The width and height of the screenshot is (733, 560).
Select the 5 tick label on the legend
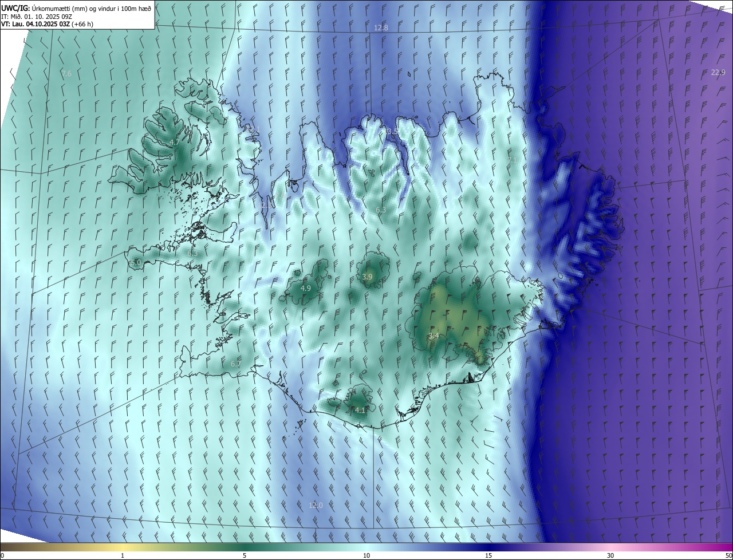(245, 555)
